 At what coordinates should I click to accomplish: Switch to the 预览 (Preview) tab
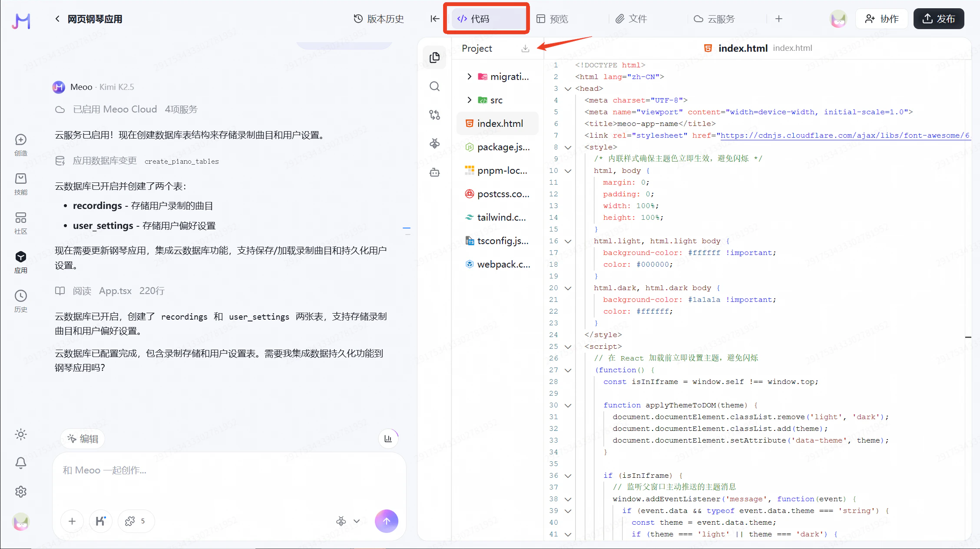click(x=553, y=19)
